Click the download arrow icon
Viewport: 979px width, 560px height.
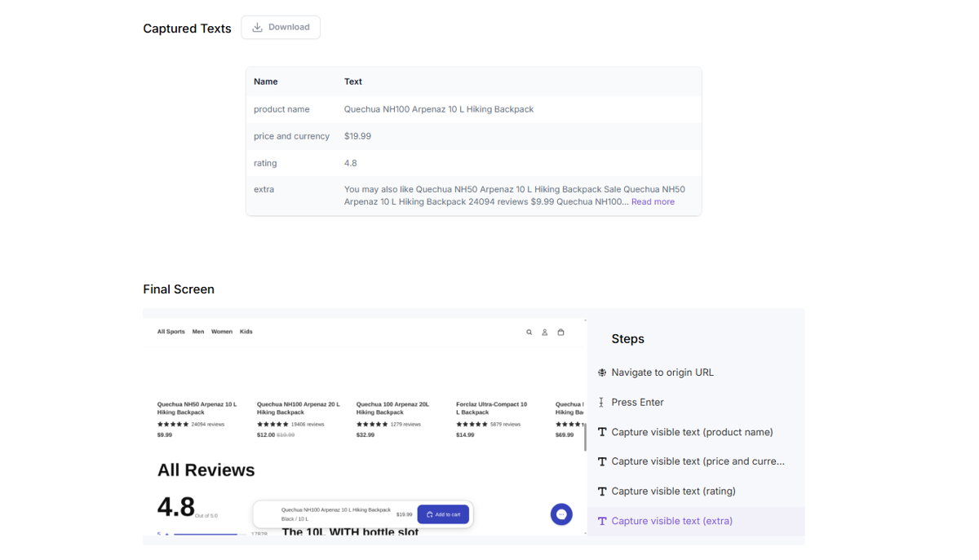pos(257,27)
